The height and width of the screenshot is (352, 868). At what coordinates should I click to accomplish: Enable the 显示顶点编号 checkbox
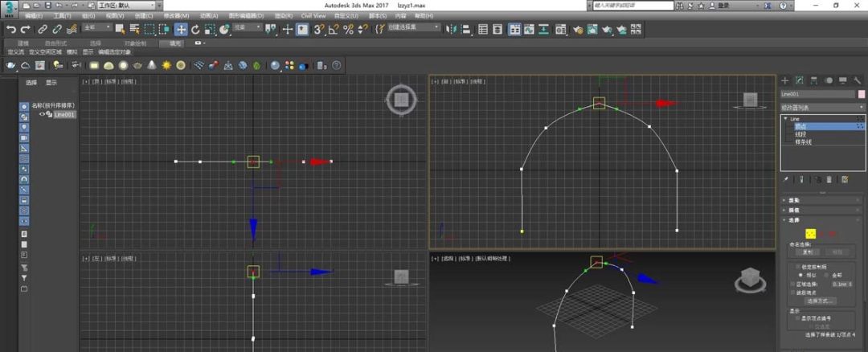point(798,318)
